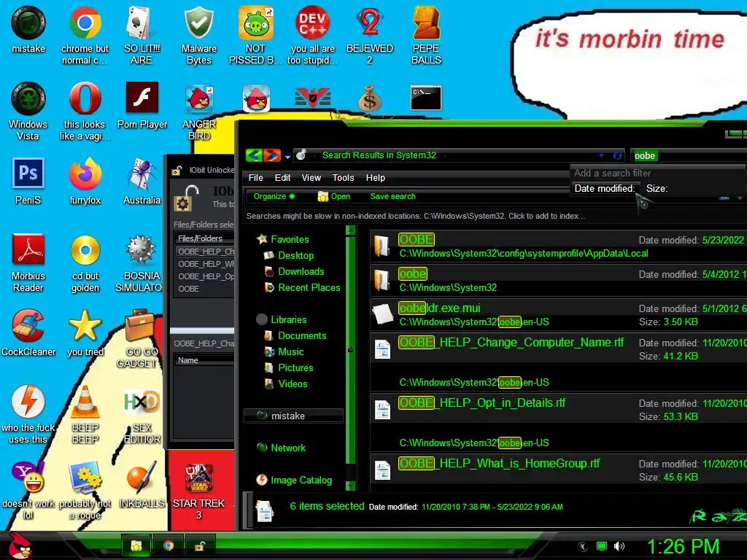Open Photoshop 'PeniS' desktop icon
Screen dimensions: 747x560
pos(28,182)
